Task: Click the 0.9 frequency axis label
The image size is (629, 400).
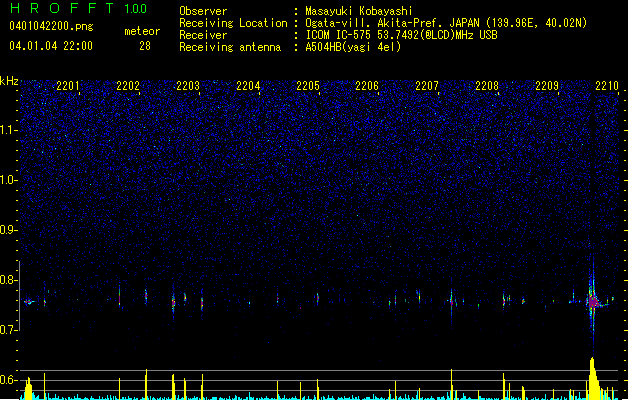Action: [9, 229]
